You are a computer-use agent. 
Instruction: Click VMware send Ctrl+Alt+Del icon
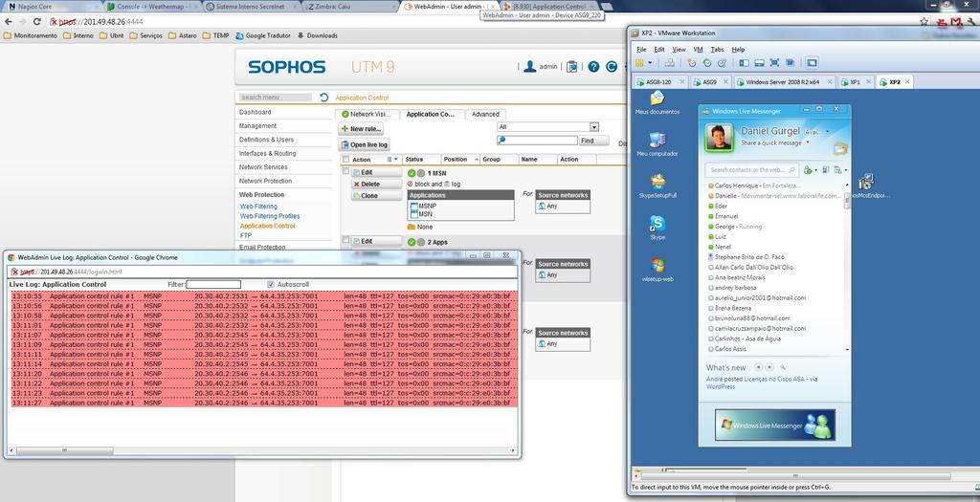[x=669, y=63]
